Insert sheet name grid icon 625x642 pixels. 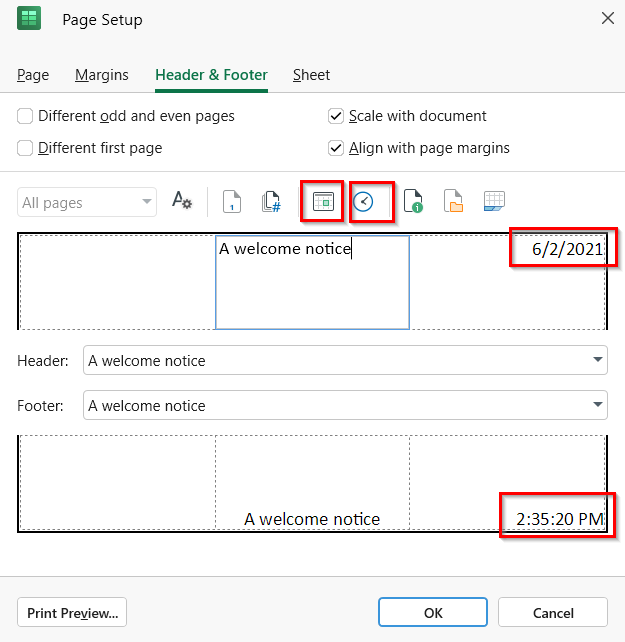[494, 201]
